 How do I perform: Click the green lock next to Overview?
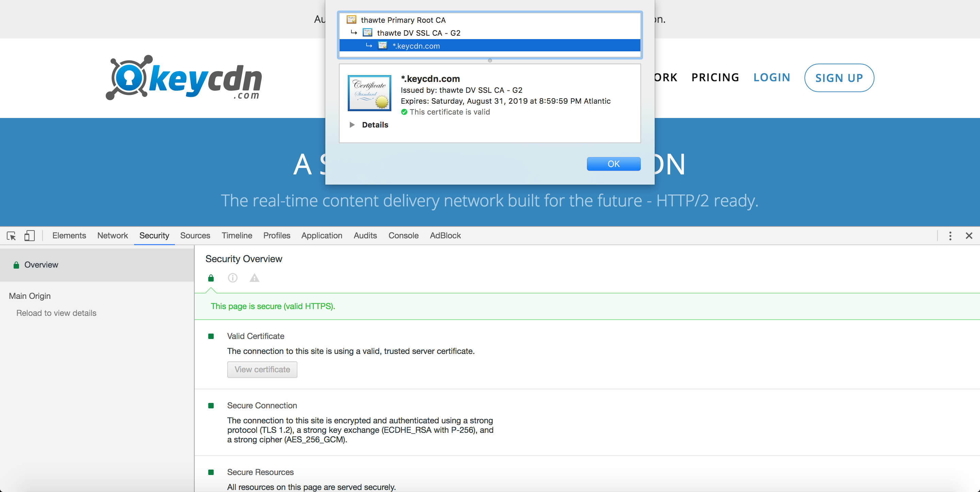pos(16,265)
